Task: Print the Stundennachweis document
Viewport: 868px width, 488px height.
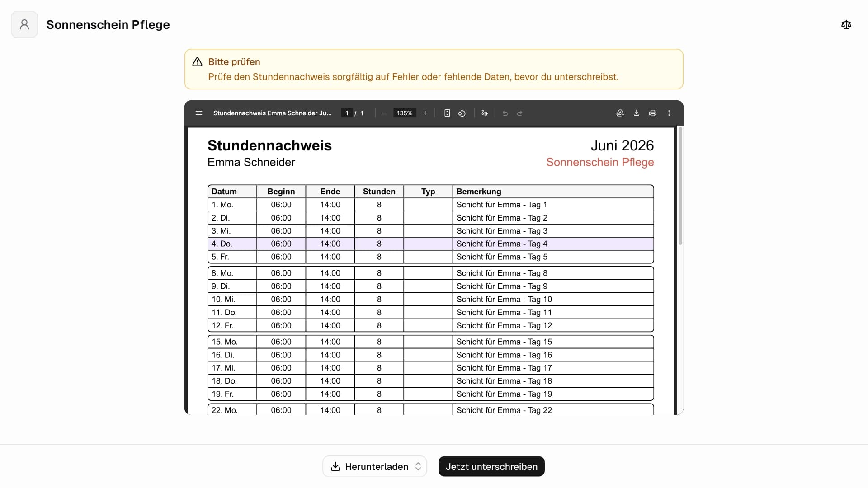Action: click(653, 113)
